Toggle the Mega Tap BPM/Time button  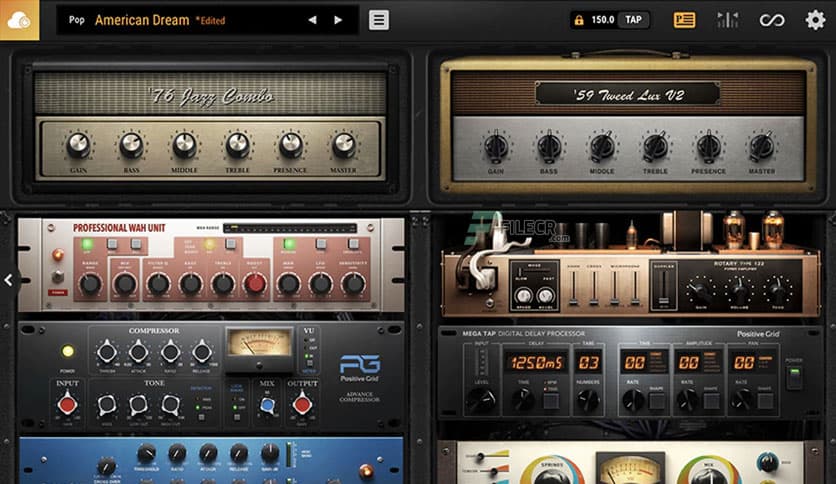551,400
